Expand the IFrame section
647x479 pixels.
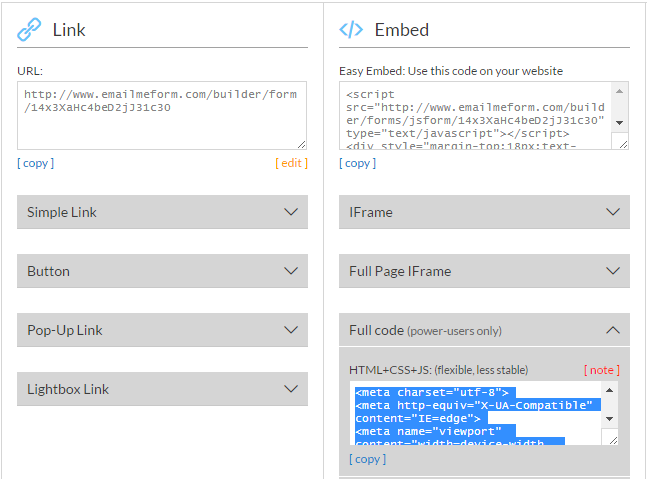484,212
